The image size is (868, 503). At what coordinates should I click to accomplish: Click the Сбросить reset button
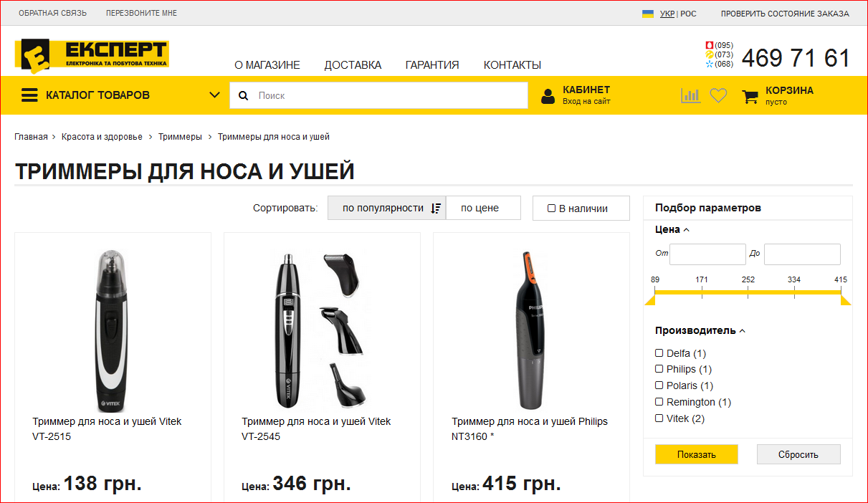(798, 454)
